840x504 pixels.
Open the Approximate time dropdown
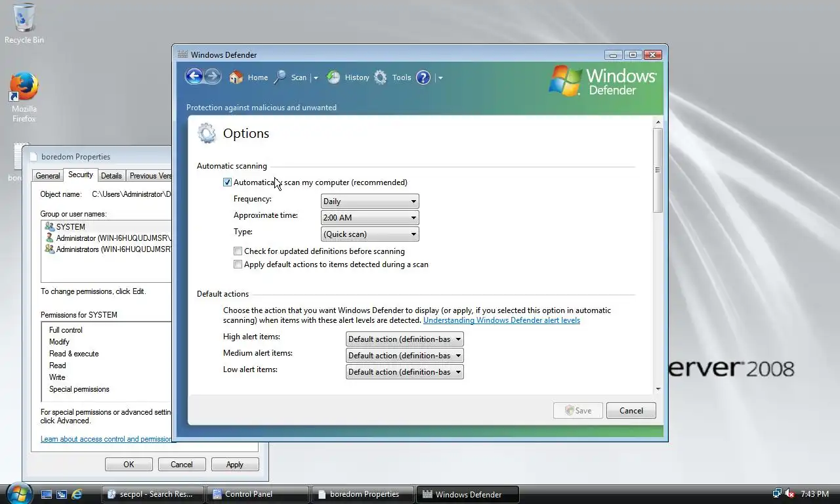click(369, 218)
